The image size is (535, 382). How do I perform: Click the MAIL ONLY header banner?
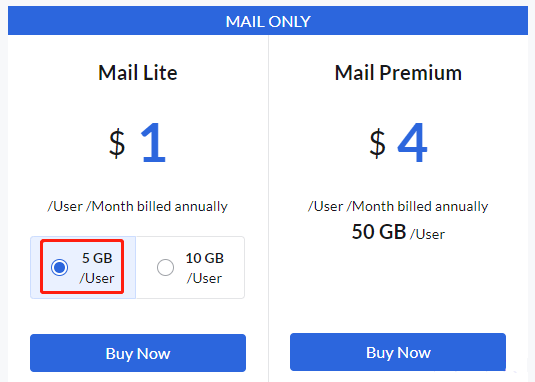(268, 20)
